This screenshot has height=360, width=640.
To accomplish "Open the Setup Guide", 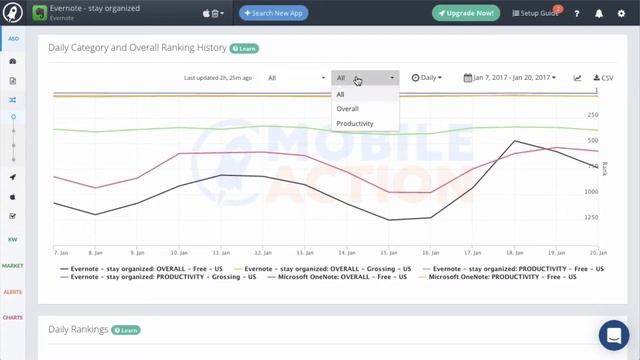I will coord(536,13).
